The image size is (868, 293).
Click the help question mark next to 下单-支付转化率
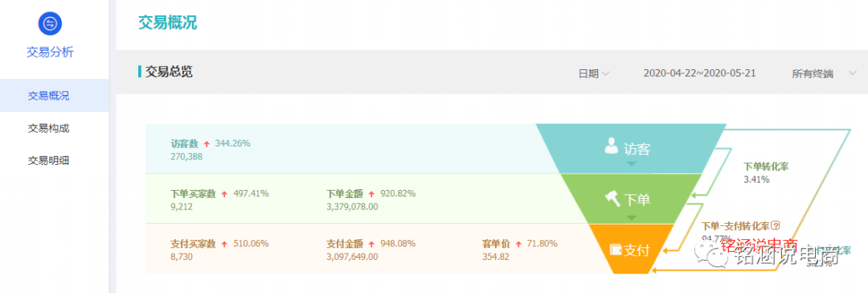coord(775,226)
